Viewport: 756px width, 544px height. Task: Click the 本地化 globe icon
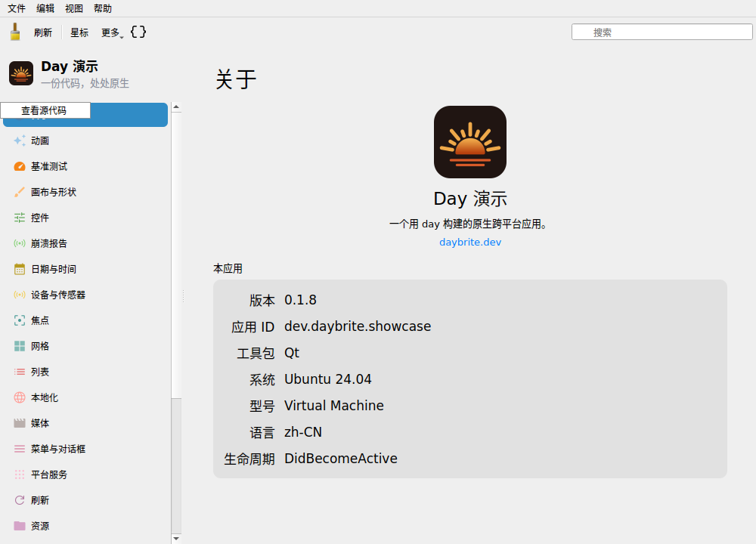point(20,397)
